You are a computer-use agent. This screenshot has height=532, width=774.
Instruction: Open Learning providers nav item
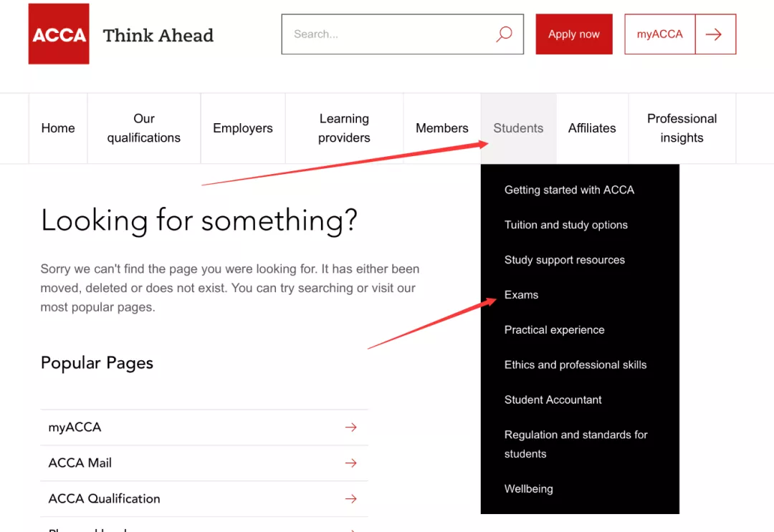pyautogui.click(x=344, y=128)
